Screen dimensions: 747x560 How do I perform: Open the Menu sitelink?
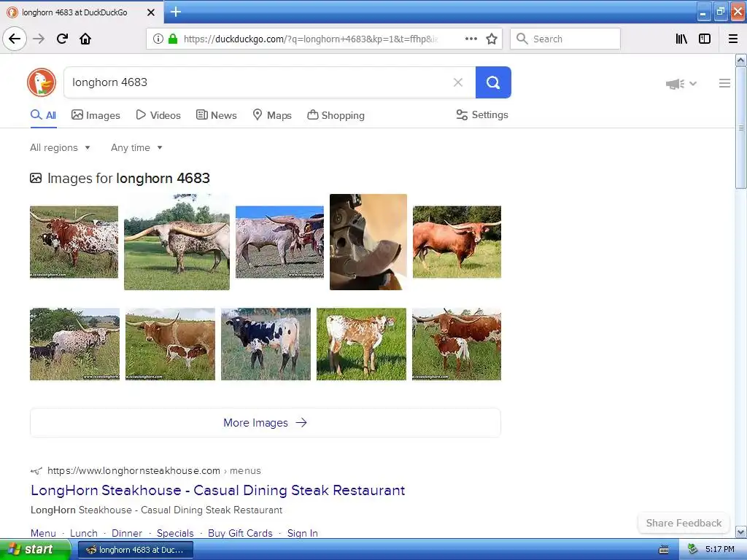pos(43,533)
